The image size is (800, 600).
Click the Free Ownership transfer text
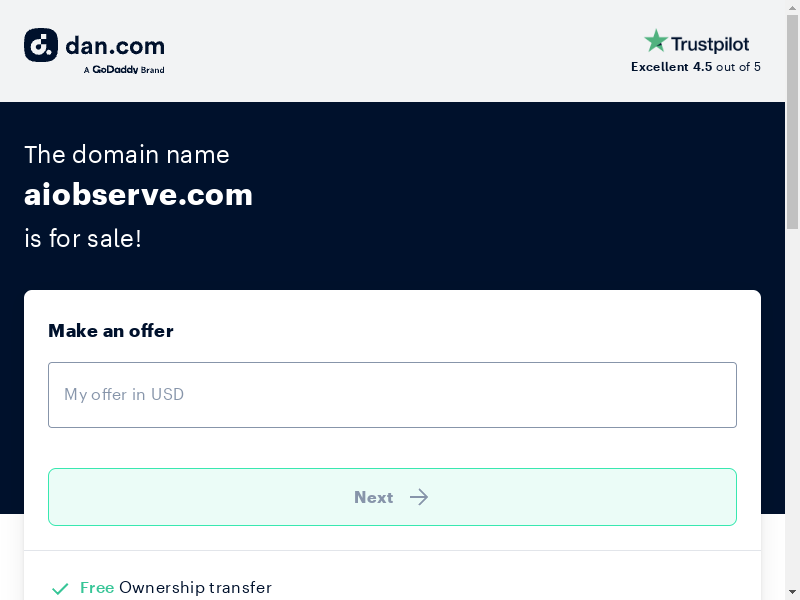click(176, 588)
